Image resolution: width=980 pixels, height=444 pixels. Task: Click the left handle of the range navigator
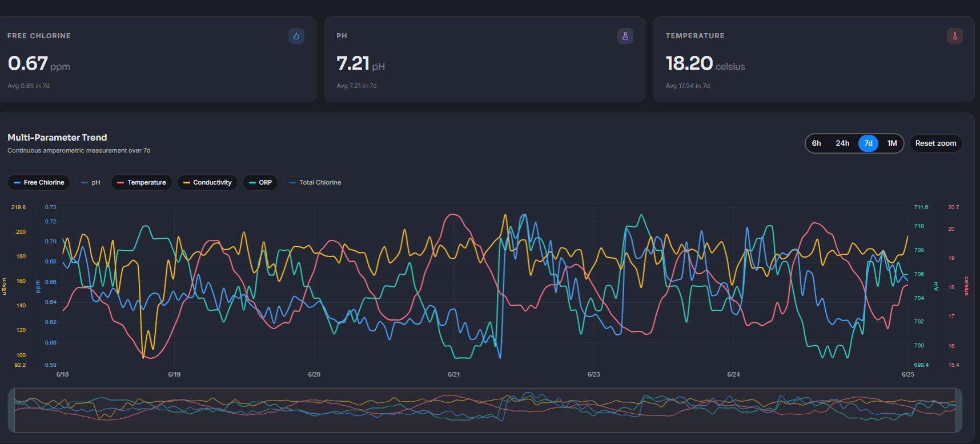tap(11, 410)
